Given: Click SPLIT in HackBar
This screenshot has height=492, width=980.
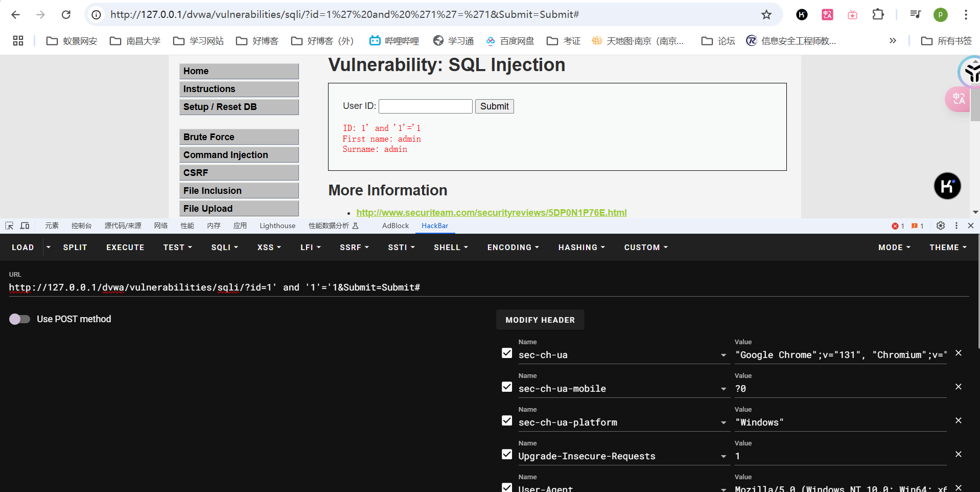Looking at the screenshot, I should (x=75, y=248).
